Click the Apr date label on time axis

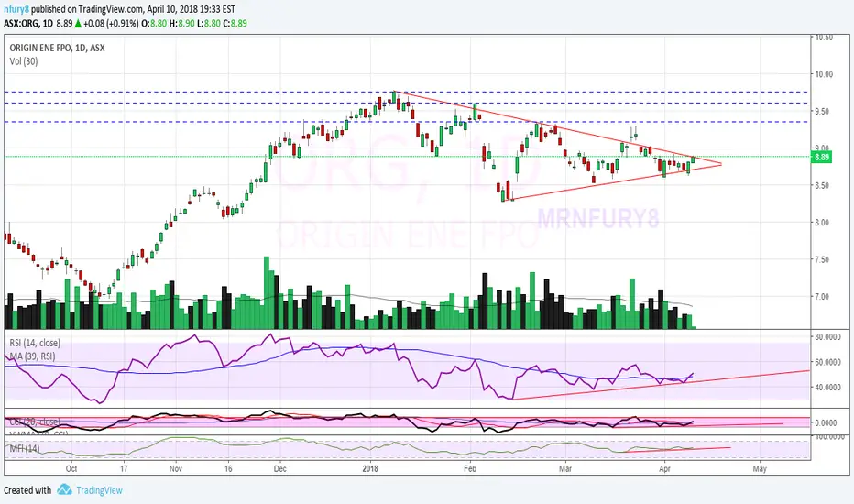(x=664, y=468)
